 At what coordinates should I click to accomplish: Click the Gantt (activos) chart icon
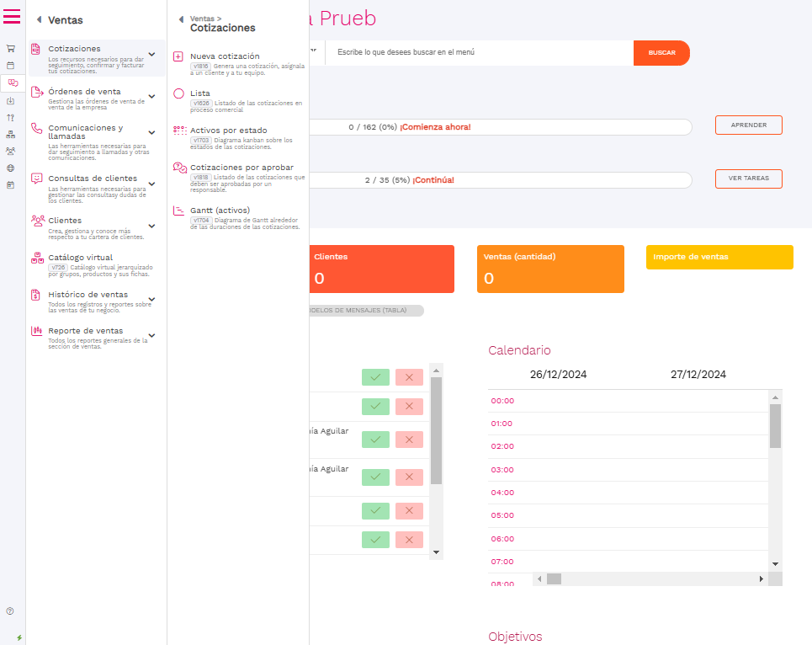pyautogui.click(x=178, y=211)
